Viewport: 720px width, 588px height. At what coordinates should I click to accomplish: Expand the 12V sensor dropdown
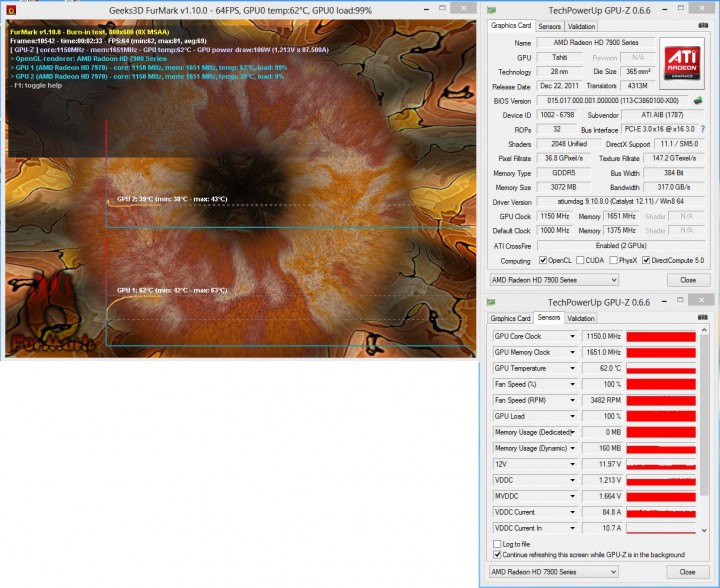(x=573, y=464)
